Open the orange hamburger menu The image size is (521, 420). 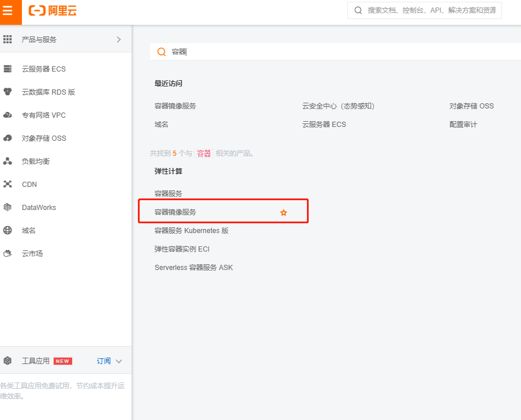point(10,12)
